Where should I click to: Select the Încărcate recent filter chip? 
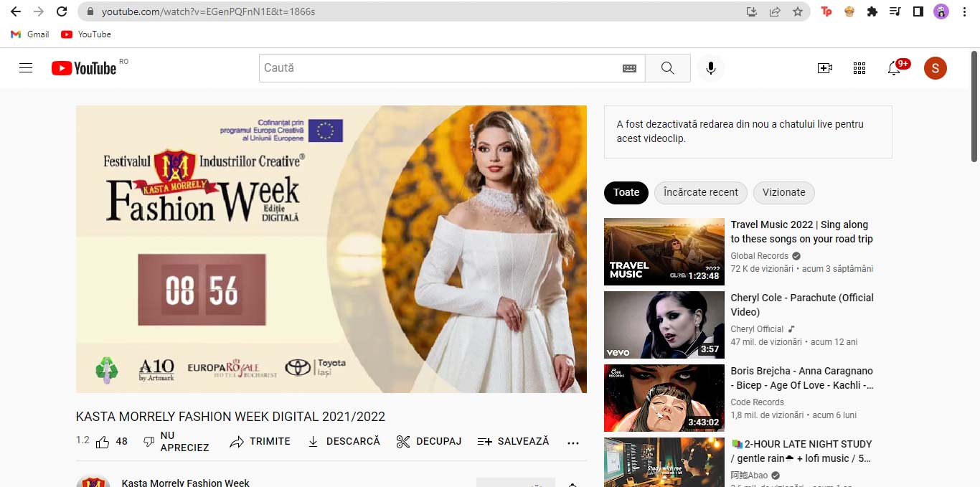click(x=701, y=192)
